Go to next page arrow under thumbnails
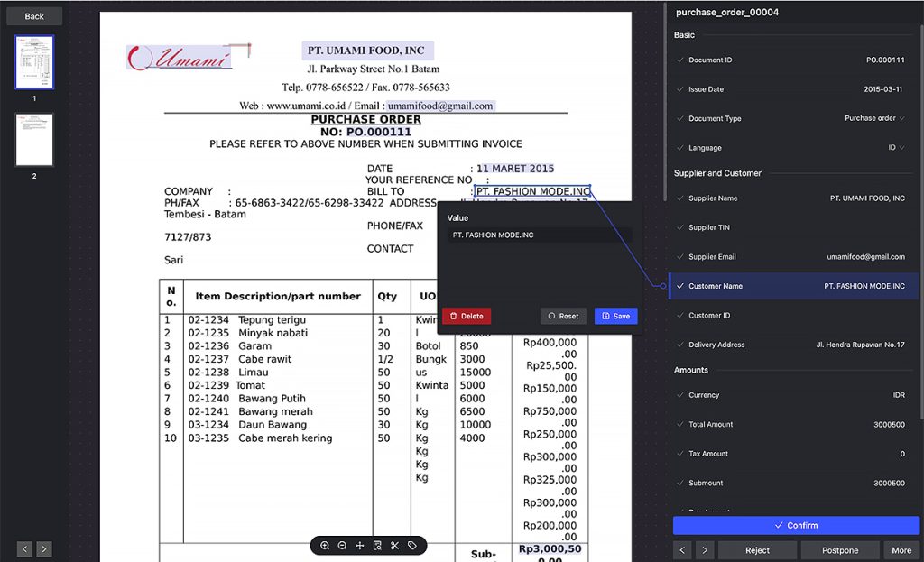This screenshot has width=924, height=562. pyautogui.click(x=44, y=549)
